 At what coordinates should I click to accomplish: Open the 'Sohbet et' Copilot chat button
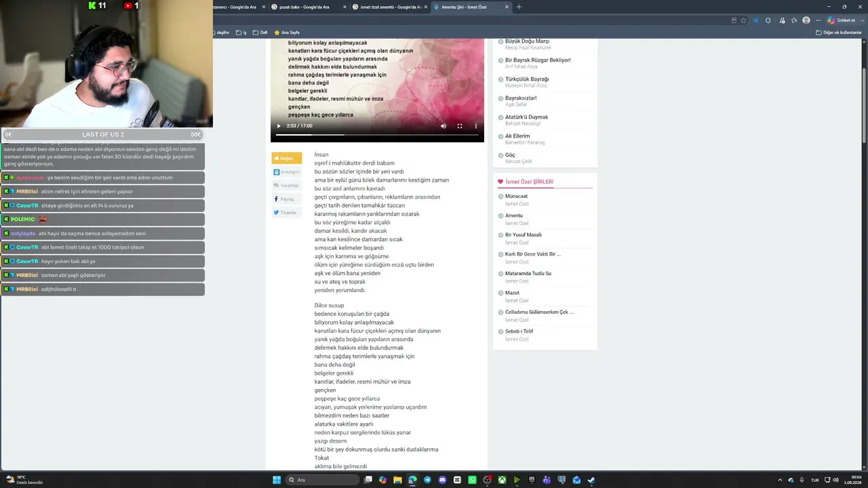pos(842,20)
